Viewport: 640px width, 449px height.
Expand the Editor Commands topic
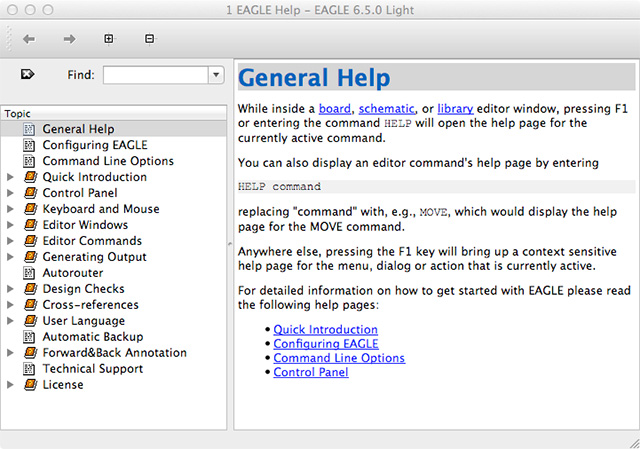(10, 241)
